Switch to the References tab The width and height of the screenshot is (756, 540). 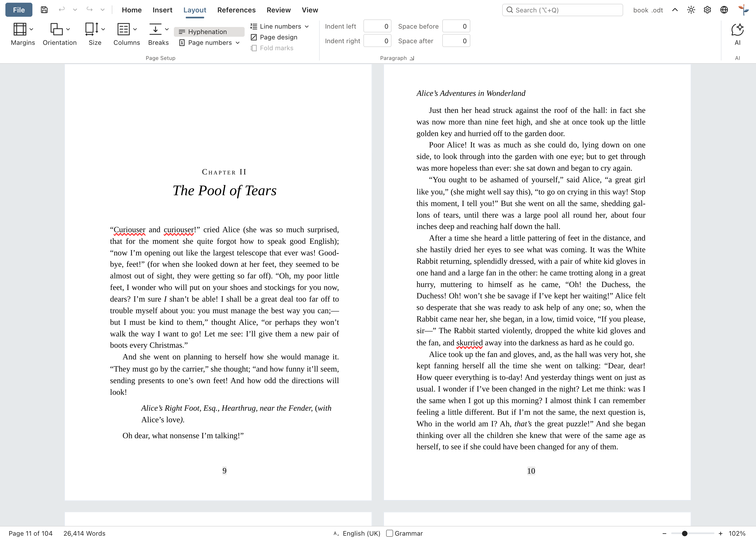[x=236, y=10]
